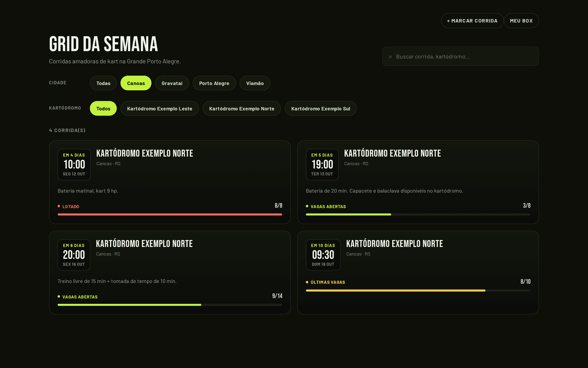Click the search magnifier icon
The image size is (588, 368).
390,57
